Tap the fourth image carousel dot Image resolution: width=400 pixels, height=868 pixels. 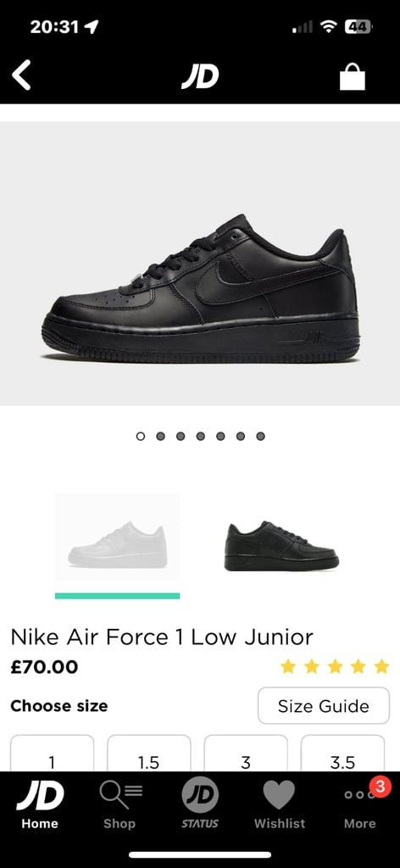pyautogui.click(x=200, y=437)
